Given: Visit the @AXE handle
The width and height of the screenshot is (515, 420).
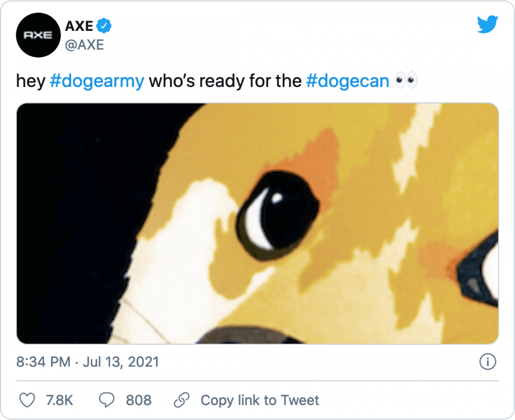Looking at the screenshot, I should point(84,45).
